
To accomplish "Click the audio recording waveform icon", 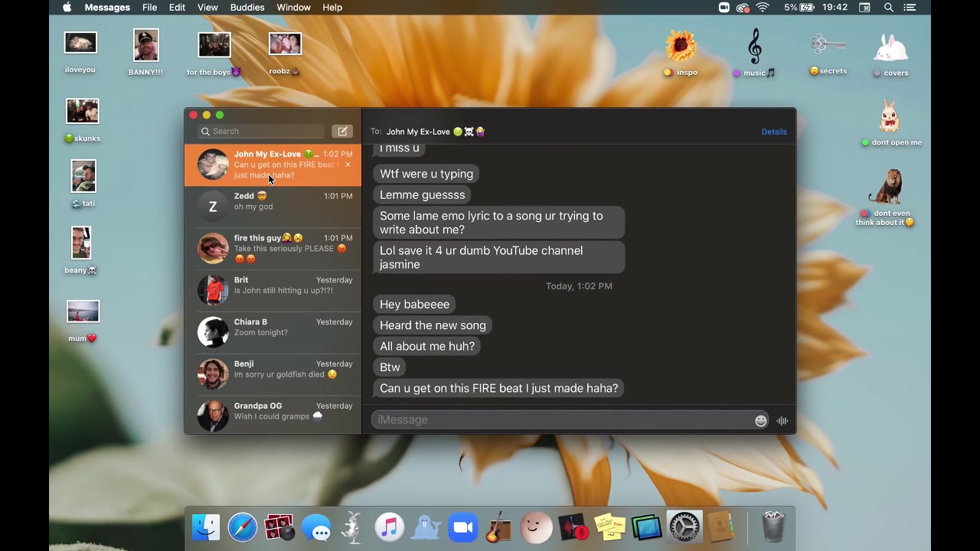I will 782,420.
